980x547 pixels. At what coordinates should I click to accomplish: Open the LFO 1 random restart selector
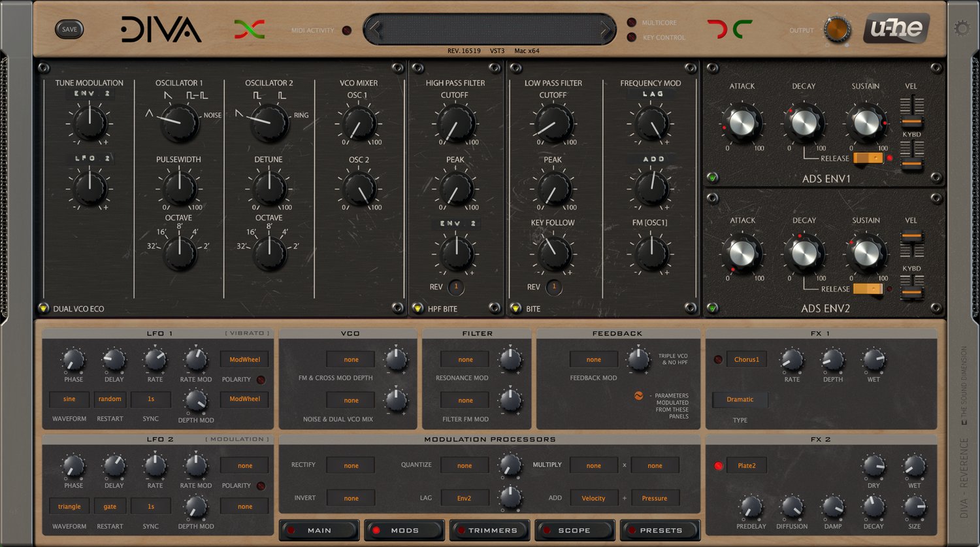110,399
